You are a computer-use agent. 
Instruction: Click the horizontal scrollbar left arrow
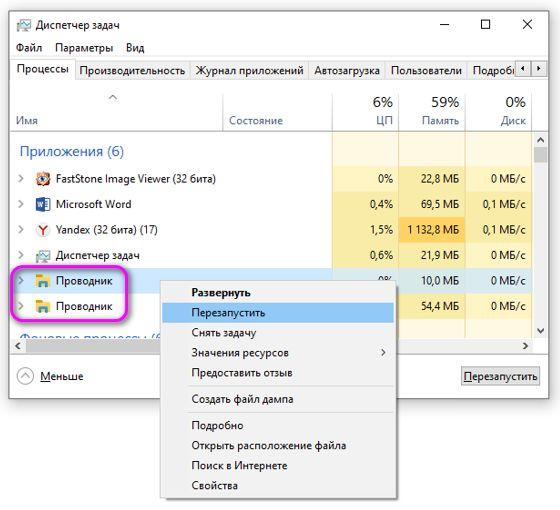(18, 346)
